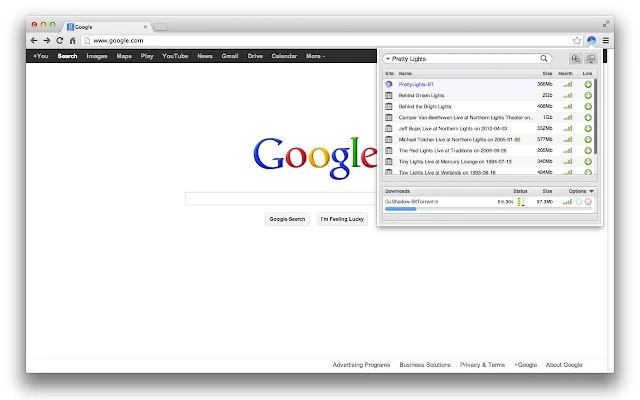Go forward with the browser forward arrow
This screenshot has height=400, width=640.
click(x=47, y=40)
